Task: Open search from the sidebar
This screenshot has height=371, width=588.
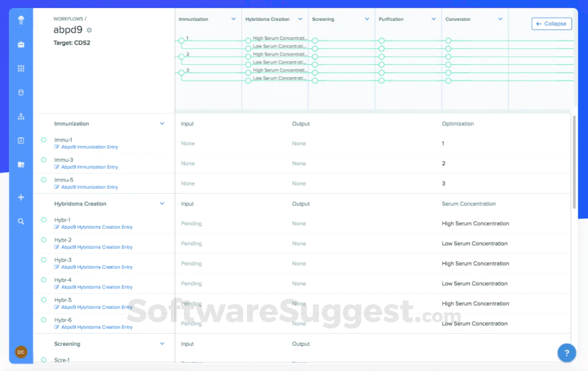Action: (x=21, y=221)
